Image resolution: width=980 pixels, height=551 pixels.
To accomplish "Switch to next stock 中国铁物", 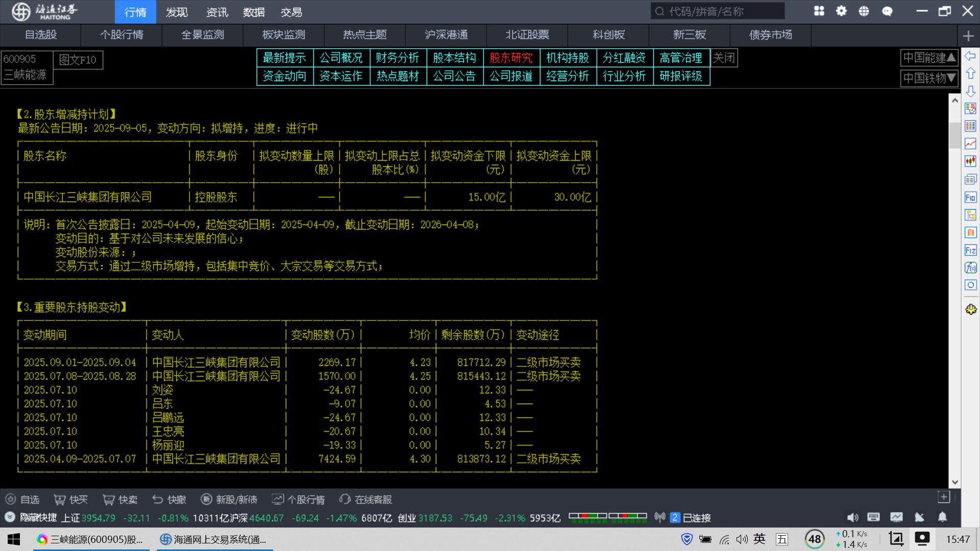I will 929,78.
